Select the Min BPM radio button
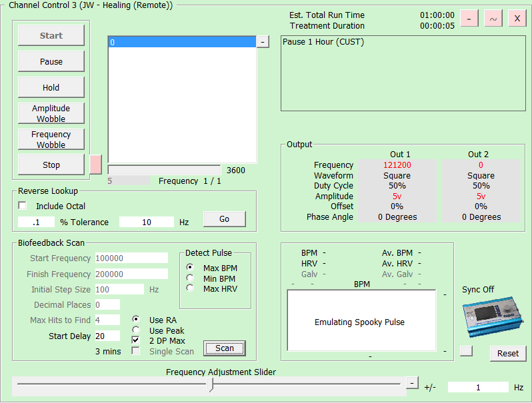Image resolution: width=532 pixels, height=403 pixels. pyautogui.click(x=190, y=278)
